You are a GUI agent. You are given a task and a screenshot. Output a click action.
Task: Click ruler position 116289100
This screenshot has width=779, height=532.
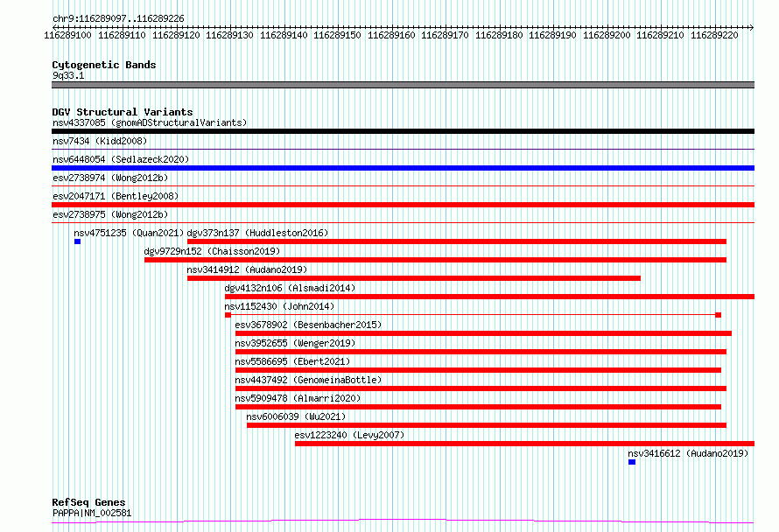(68, 35)
